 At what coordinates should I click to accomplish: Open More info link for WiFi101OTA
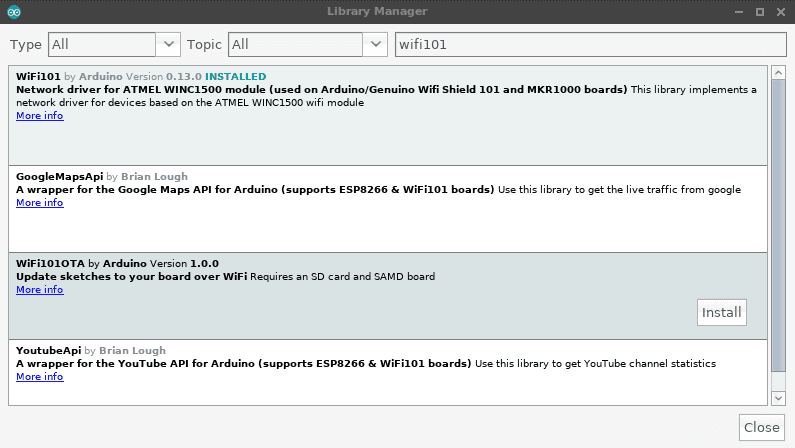point(39,290)
